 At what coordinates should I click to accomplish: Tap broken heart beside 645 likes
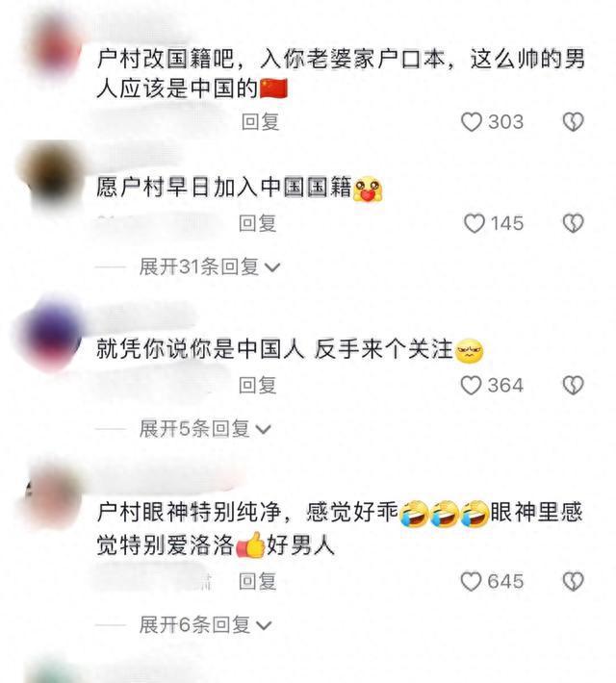coord(573,581)
